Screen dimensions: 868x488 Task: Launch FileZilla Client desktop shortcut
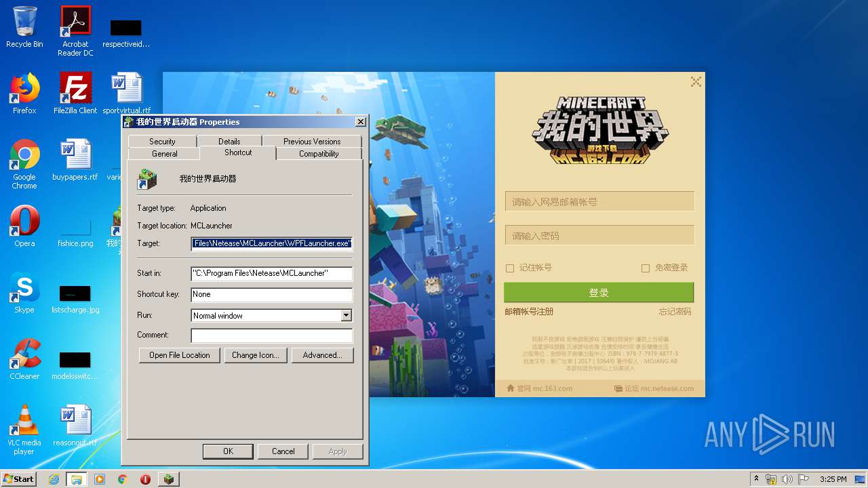(x=75, y=94)
